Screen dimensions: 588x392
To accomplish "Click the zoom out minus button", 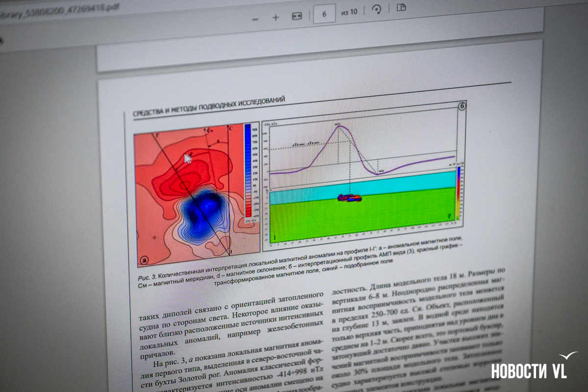I will [x=255, y=19].
